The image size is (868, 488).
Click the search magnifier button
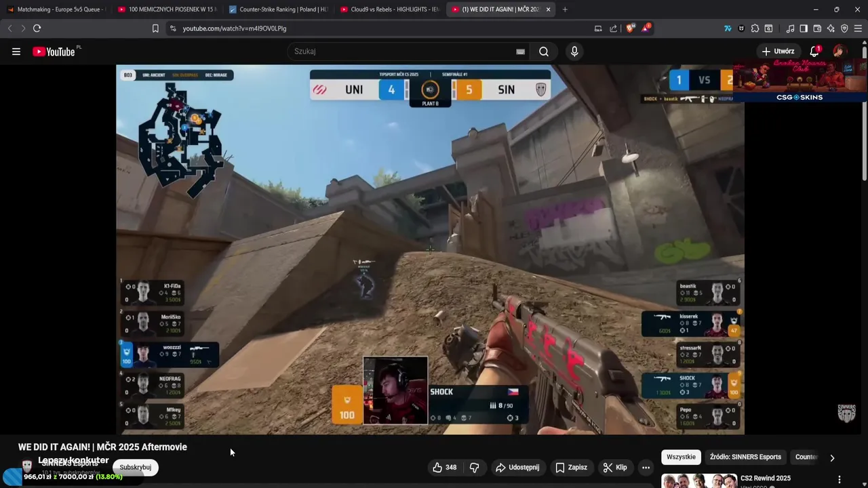point(544,52)
